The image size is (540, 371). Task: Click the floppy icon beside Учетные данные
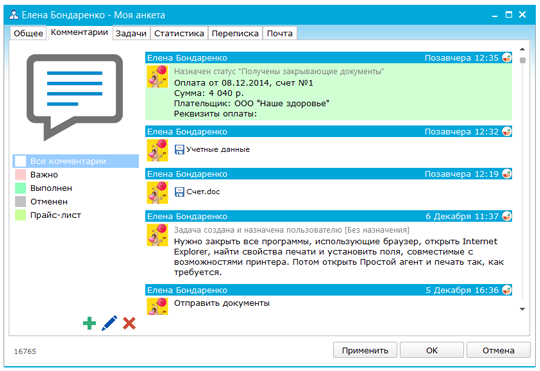point(179,150)
